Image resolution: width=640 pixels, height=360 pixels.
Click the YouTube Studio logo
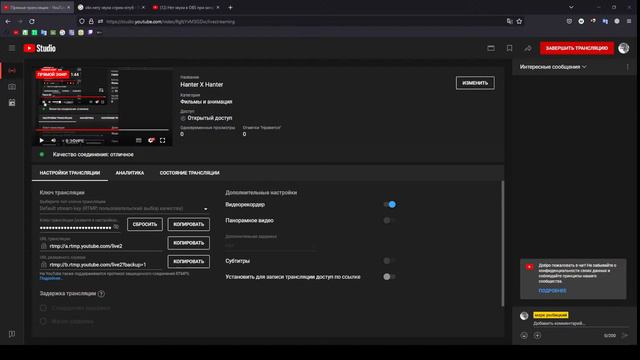[40, 48]
